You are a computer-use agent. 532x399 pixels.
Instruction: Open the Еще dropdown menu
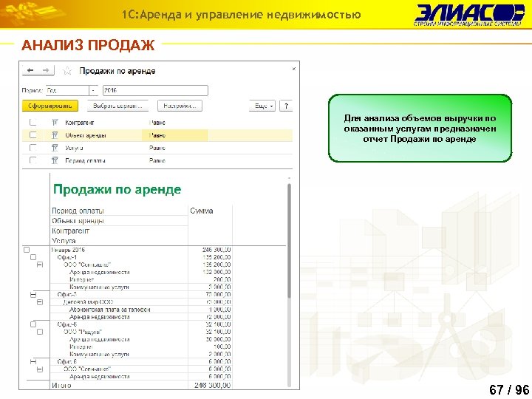tap(262, 106)
